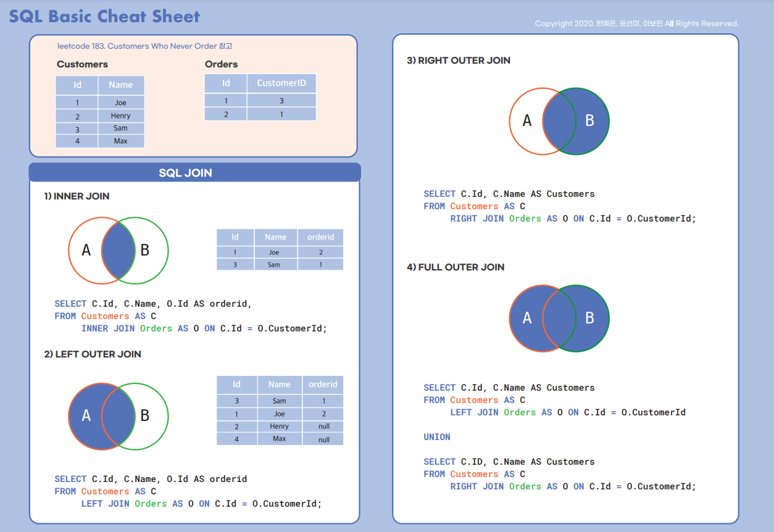Click the blue filled intersection of FULL OUTER JOIN
The height and width of the screenshot is (532, 774).
[x=557, y=318]
